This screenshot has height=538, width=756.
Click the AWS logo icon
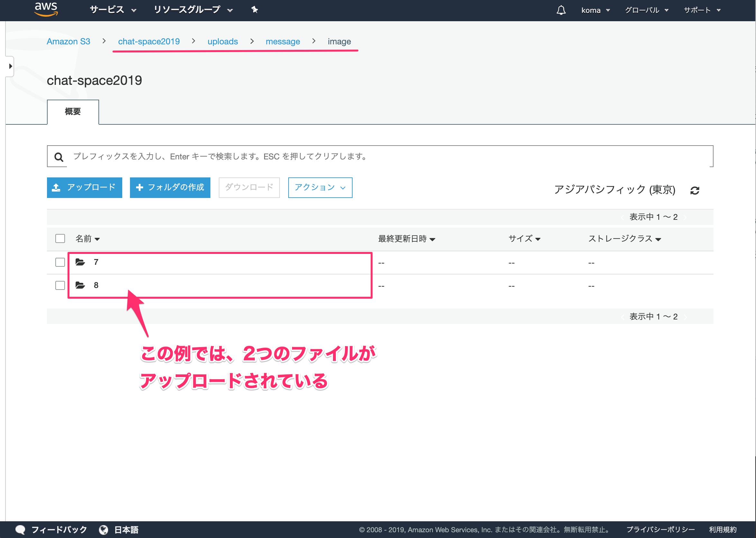pos(46,9)
